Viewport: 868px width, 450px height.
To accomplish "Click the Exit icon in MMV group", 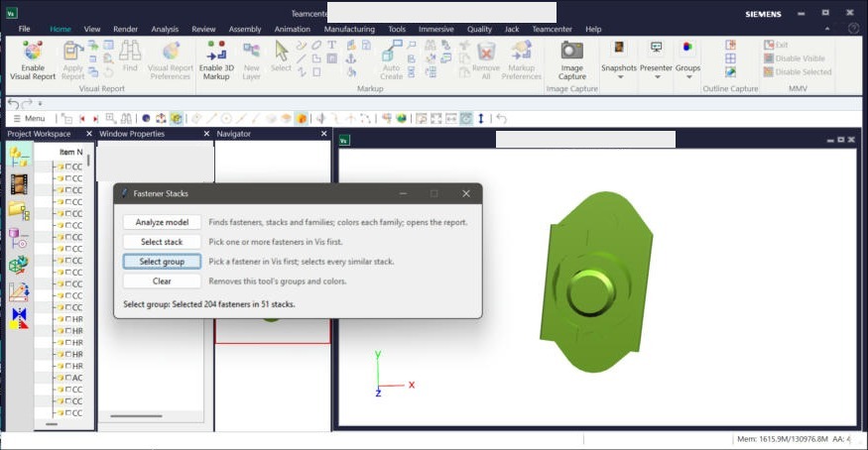I will (x=769, y=45).
